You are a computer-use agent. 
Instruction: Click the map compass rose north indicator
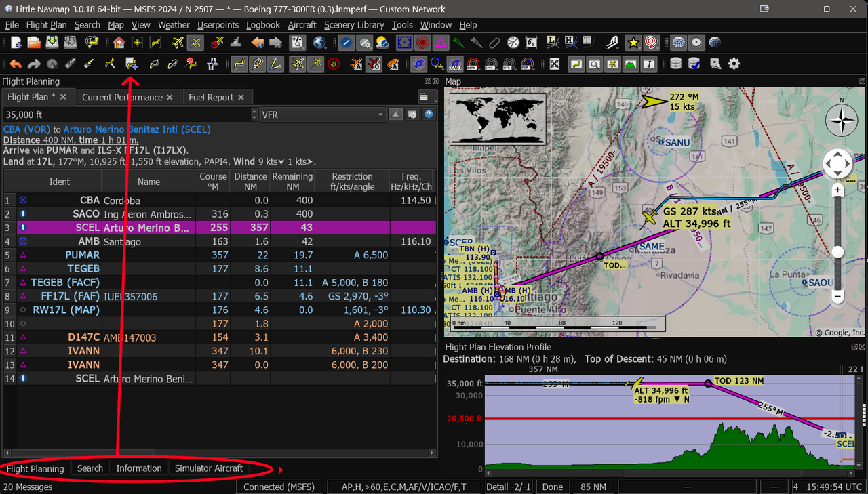(x=842, y=121)
